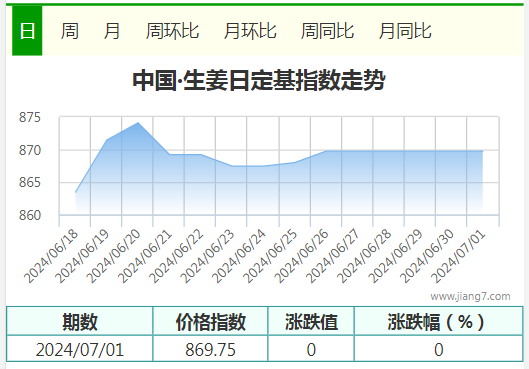The height and width of the screenshot is (369, 529).
Task: Open the 月环比 tab
Action: 250,31
